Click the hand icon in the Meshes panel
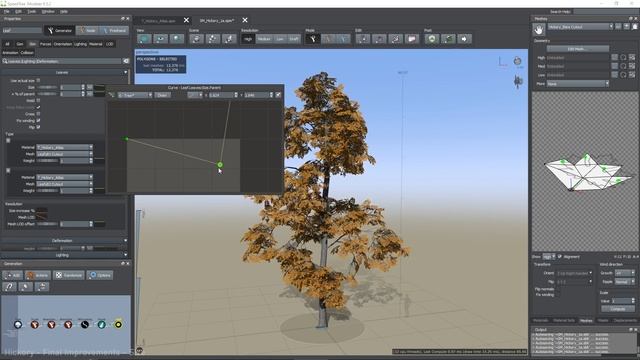This screenshot has width=640, height=360. point(539,30)
